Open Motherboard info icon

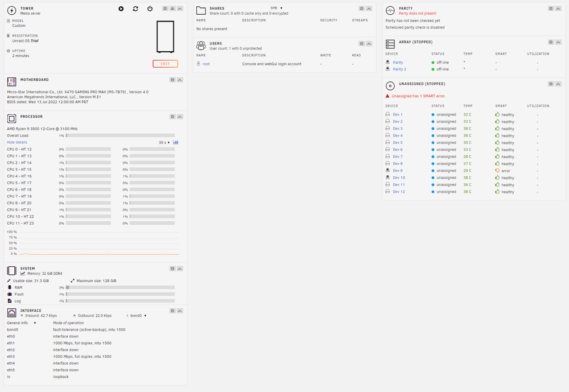tap(172, 80)
